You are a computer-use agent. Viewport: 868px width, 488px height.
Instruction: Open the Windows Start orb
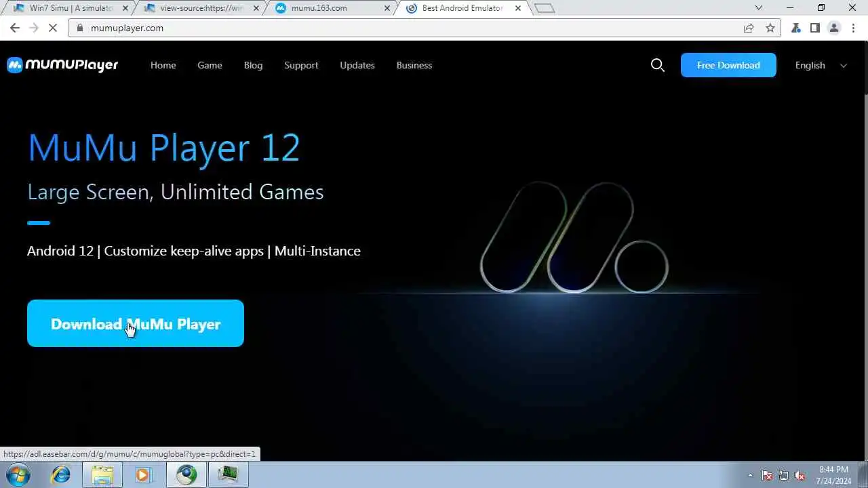tap(18, 474)
